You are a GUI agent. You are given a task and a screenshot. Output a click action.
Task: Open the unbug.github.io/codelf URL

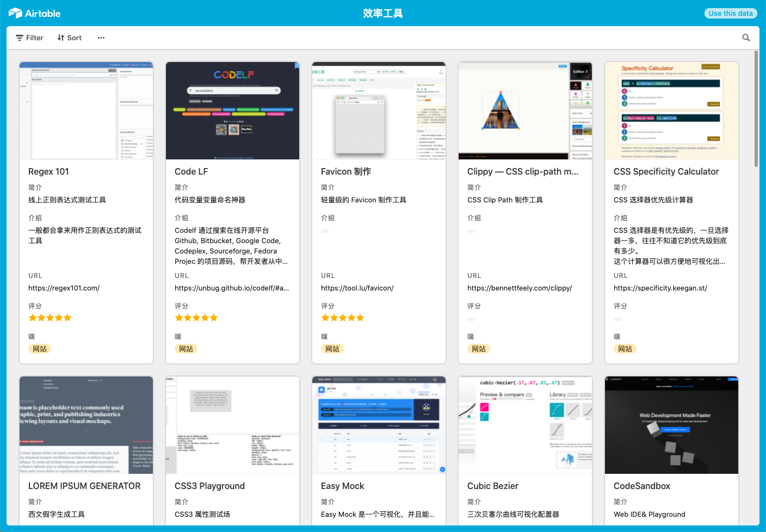(232, 288)
